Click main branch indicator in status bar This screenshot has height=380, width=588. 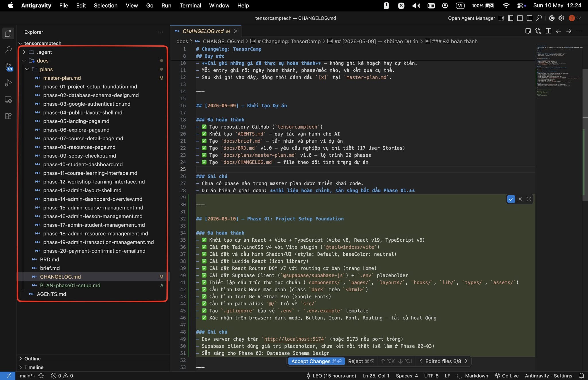pyautogui.click(x=28, y=376)
